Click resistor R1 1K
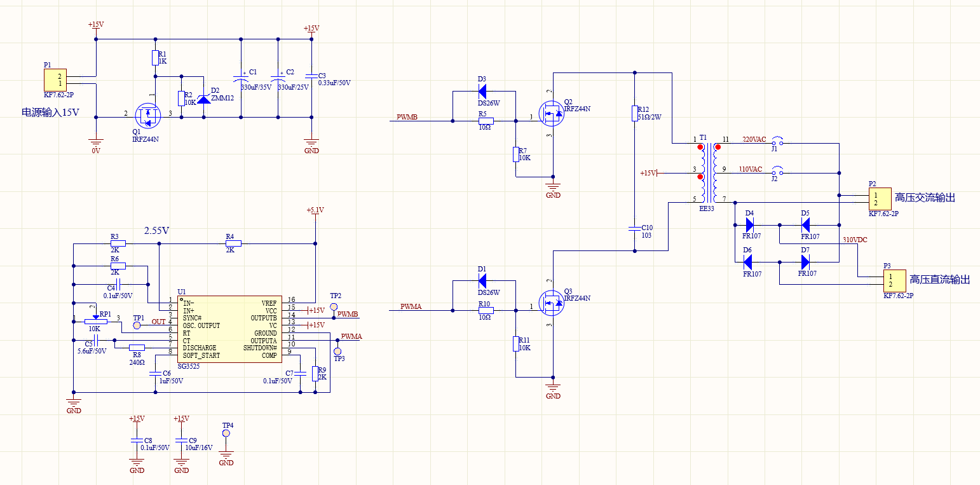The height and width of the screenshot is (485, 980). pos(155,58)
